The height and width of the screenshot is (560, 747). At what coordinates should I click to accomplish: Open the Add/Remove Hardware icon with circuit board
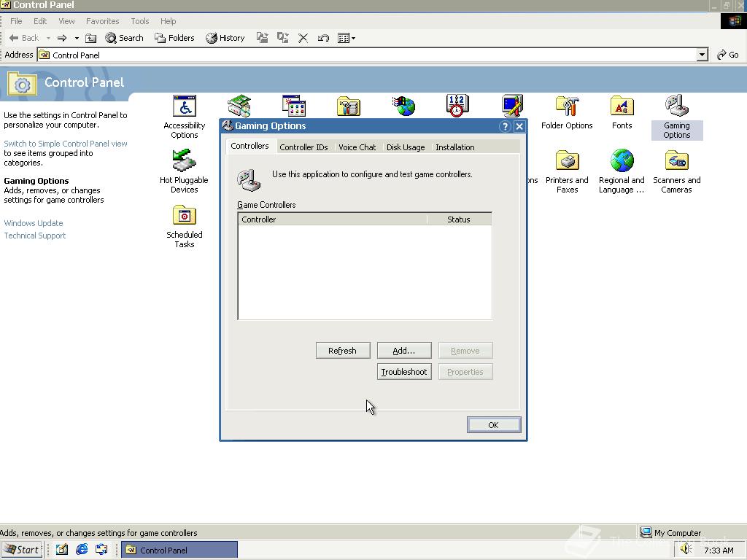coord(239,106)
